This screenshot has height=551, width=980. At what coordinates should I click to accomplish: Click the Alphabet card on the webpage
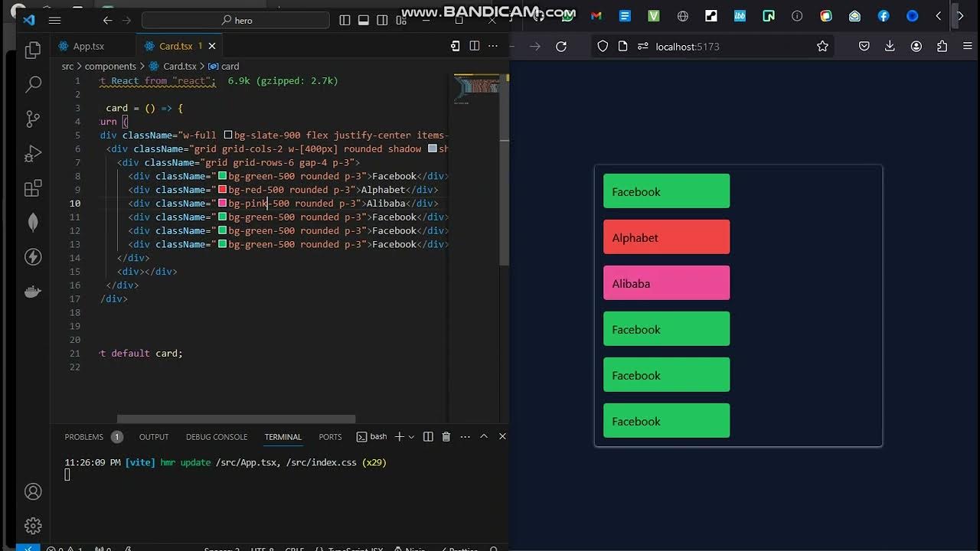point(666,237)
